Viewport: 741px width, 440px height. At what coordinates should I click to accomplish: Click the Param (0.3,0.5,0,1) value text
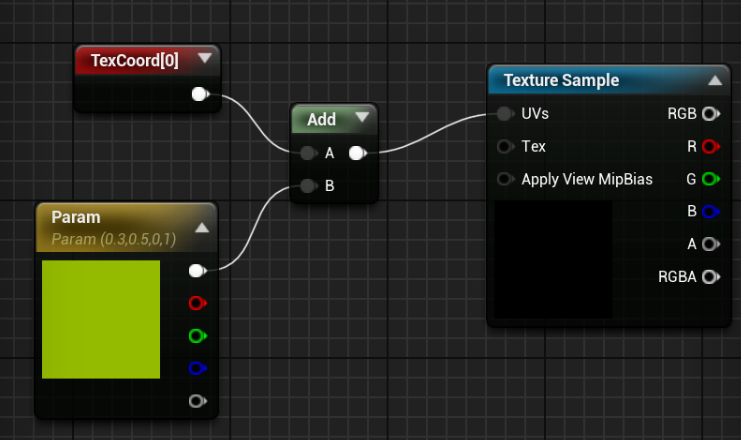[x=113, y=239]
